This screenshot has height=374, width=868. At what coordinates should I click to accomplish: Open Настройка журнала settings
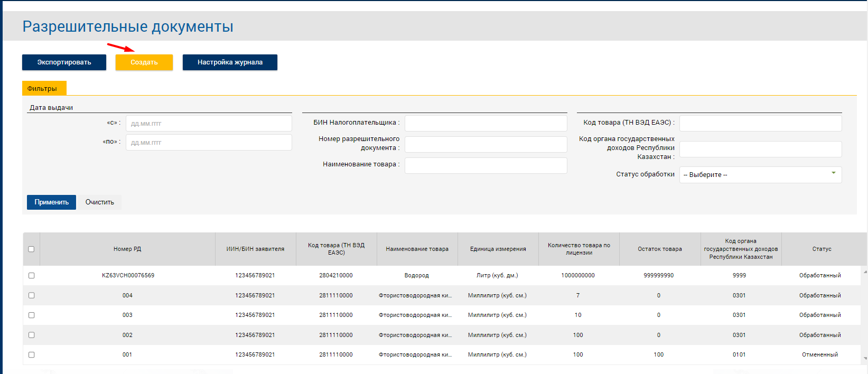[x=230, y=62]
